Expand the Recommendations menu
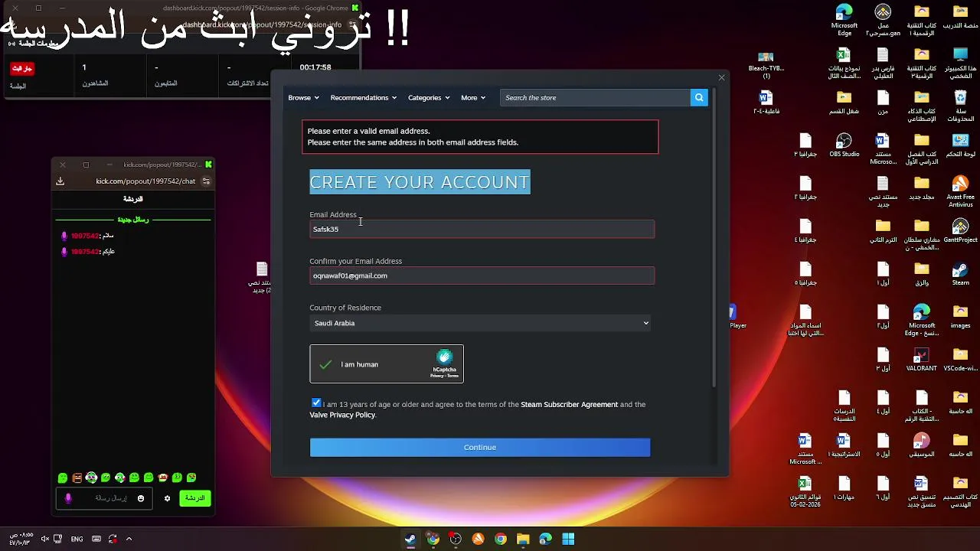Screen dimensions: 980x551 click(363, 98)
